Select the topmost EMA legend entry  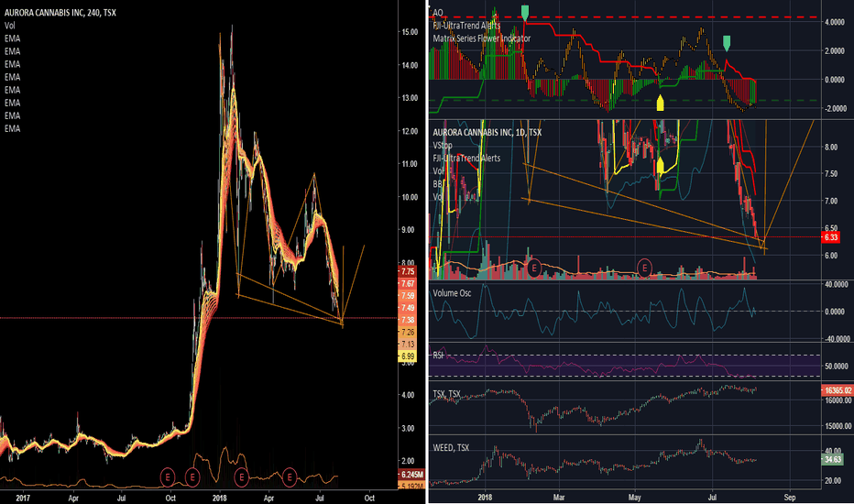point(13,38)
